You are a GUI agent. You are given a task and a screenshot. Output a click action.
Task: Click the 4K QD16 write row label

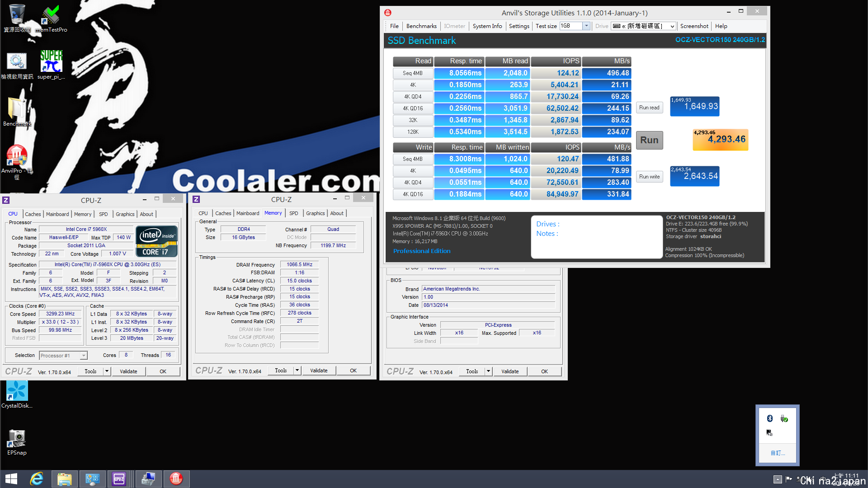413,194
